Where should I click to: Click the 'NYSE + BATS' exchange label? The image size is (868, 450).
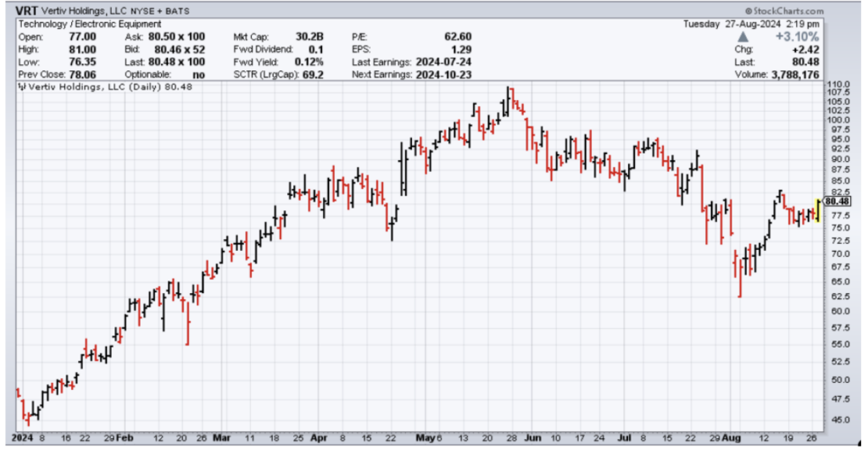tap(159, 11)
